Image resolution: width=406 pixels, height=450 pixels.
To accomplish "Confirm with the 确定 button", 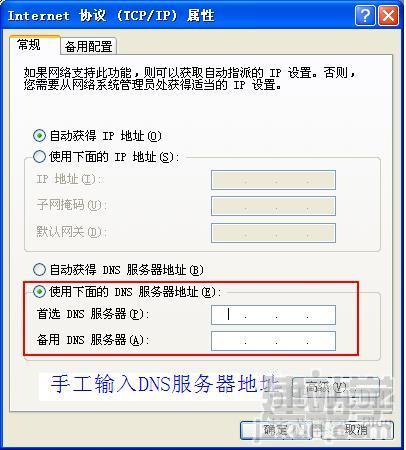I will [276, 430].
